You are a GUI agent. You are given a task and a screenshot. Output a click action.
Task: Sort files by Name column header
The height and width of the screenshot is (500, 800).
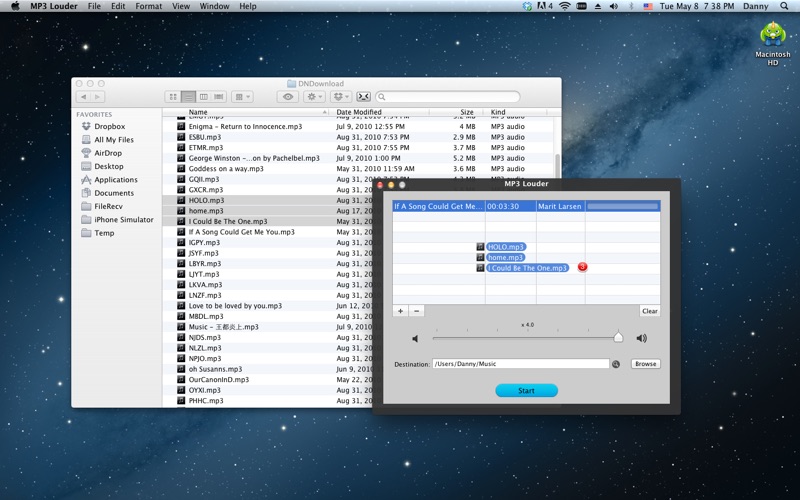tap(246, 112)
